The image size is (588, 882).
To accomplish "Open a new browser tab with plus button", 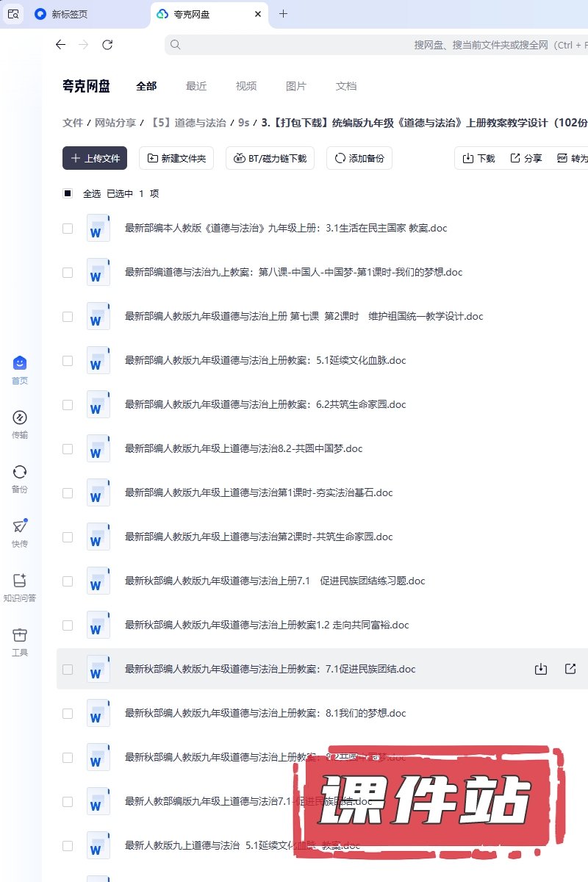I will click(284, 14).
